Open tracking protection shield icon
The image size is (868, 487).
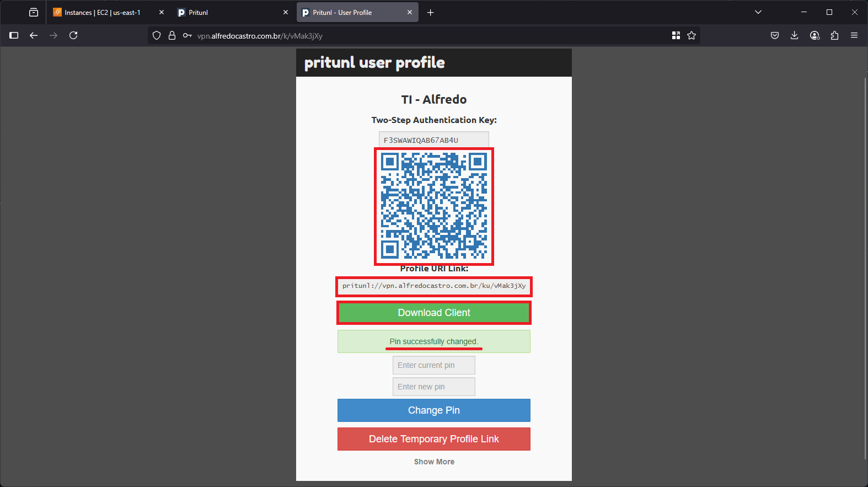(157, 35)
